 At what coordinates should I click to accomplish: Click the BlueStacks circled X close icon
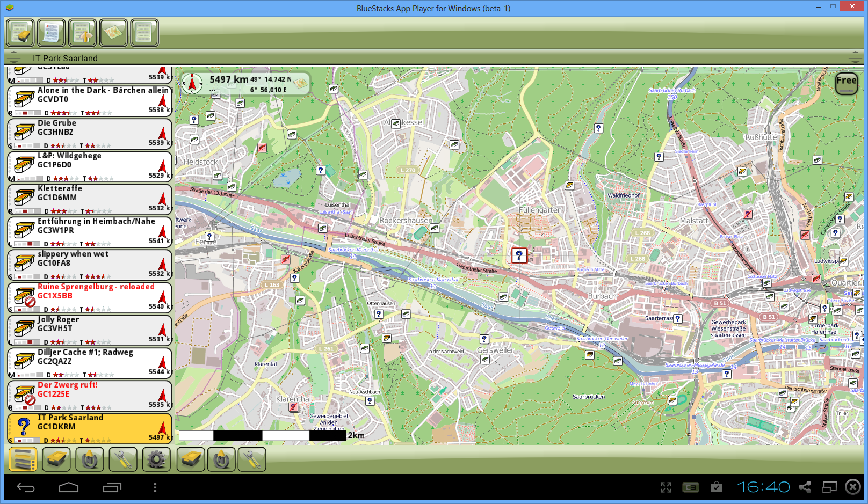(x=853, y=487)
